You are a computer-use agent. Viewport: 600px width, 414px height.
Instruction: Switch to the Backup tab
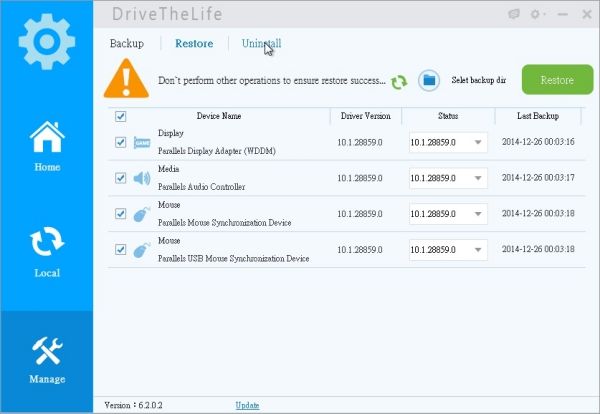pos(126,44)
